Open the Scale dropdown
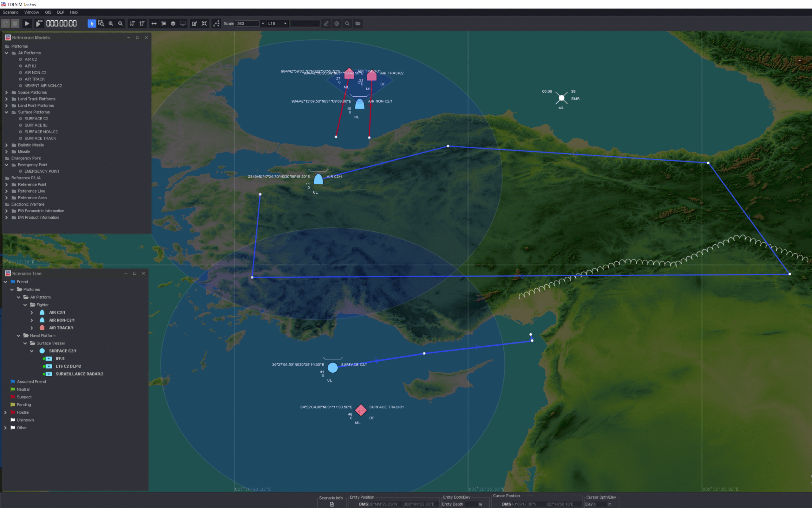 [263, 23]
